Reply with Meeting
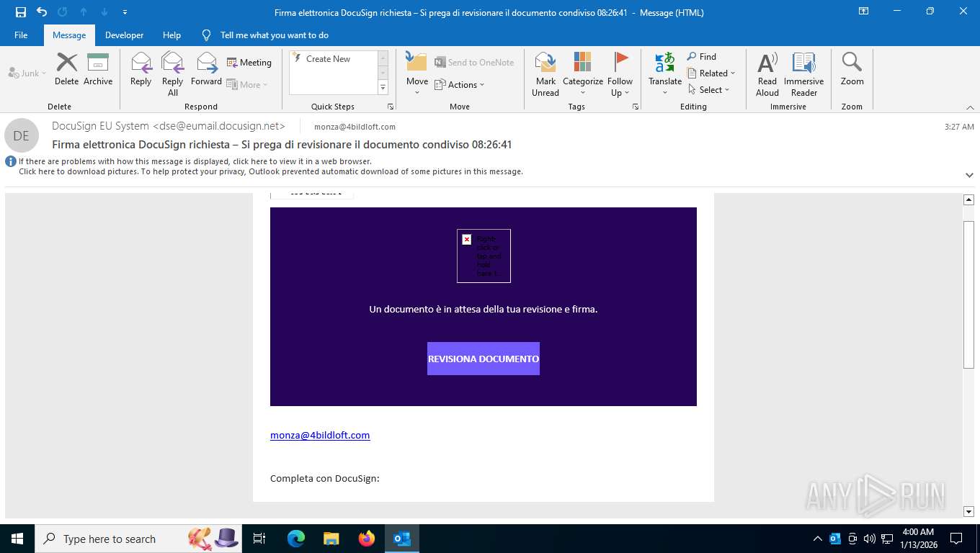Image resolution: width=980 pixels, height=553 pixels. pyautogui.click(x=249, y=63)
